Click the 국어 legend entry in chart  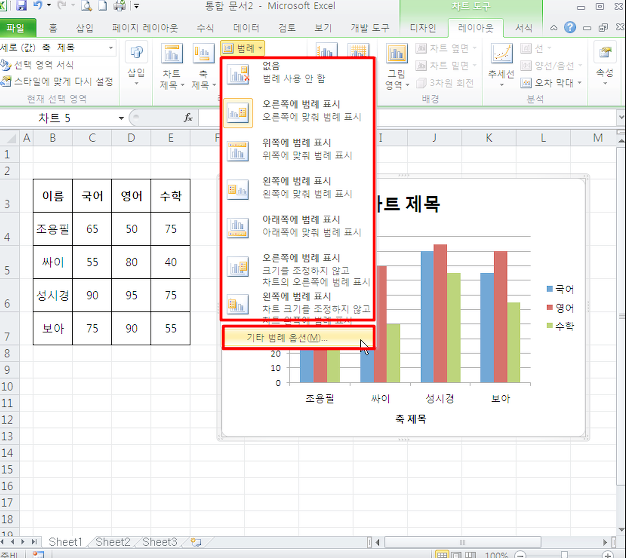coord(560,289)
